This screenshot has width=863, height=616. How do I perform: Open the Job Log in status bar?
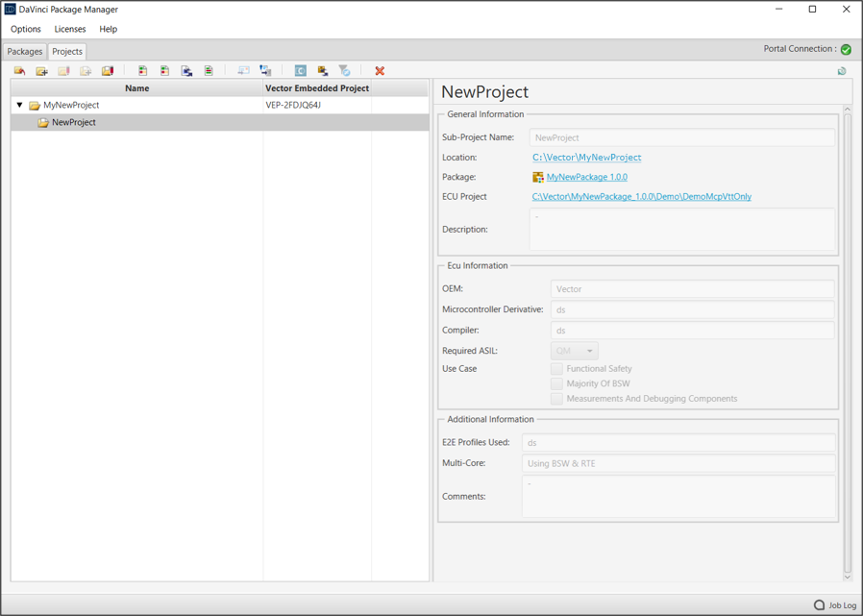click(834, 604)
